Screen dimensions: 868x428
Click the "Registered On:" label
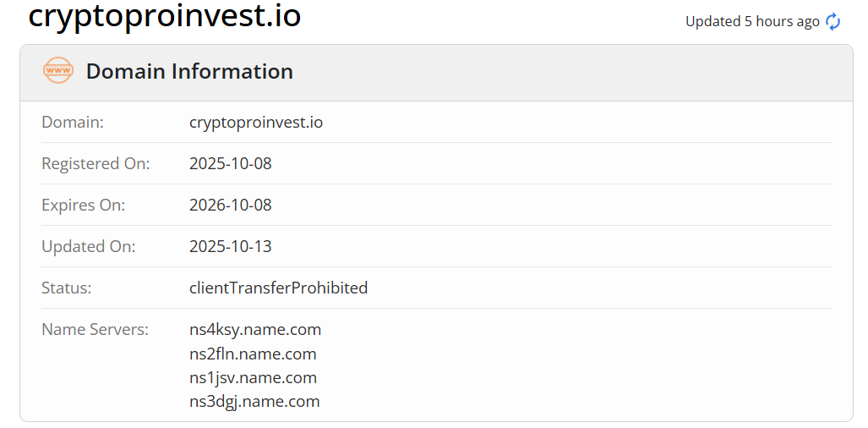click(96, 164)
